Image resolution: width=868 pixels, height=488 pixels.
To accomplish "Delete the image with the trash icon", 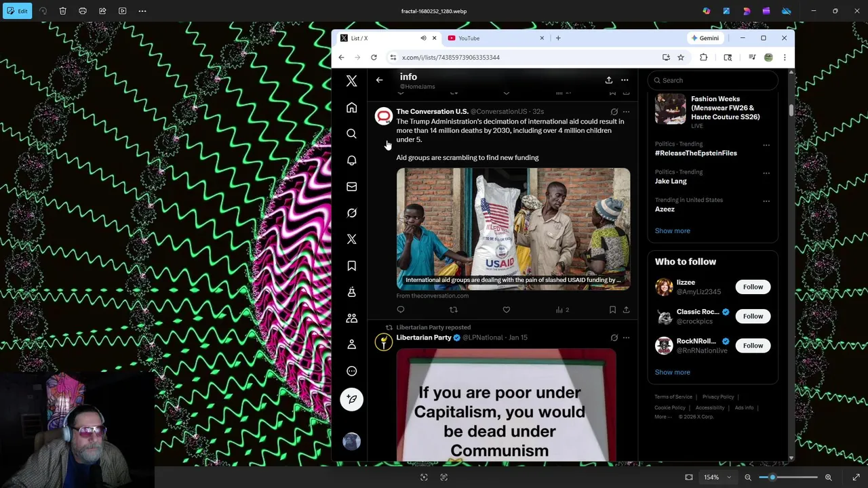I will [63, 11].
